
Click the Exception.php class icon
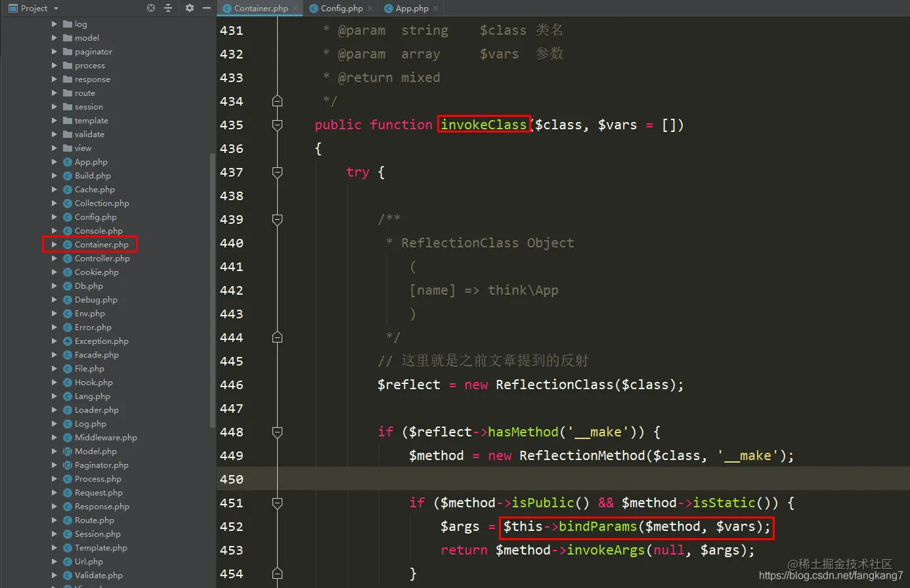[x=67, y=341]
